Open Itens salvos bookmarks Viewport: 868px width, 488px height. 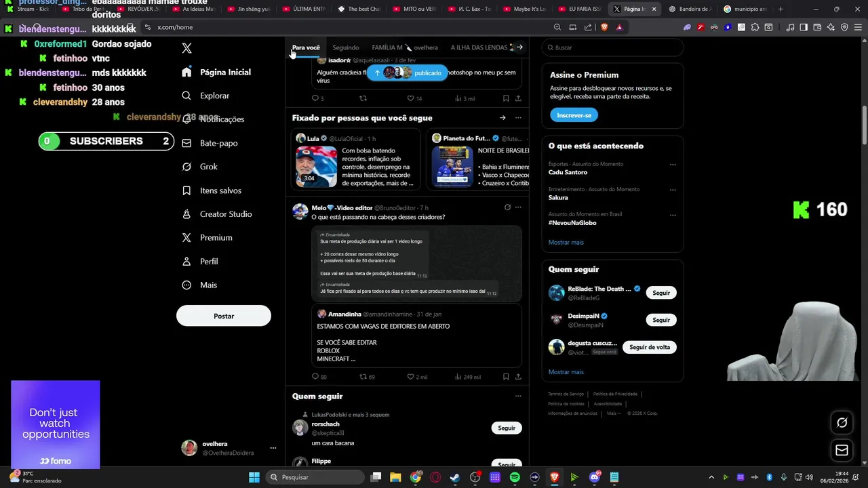point(211,190)
